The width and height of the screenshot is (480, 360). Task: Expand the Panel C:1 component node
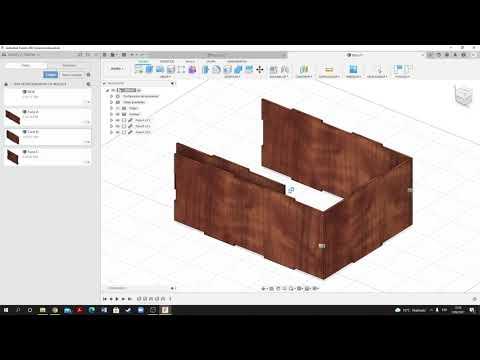tap(112, 132)
